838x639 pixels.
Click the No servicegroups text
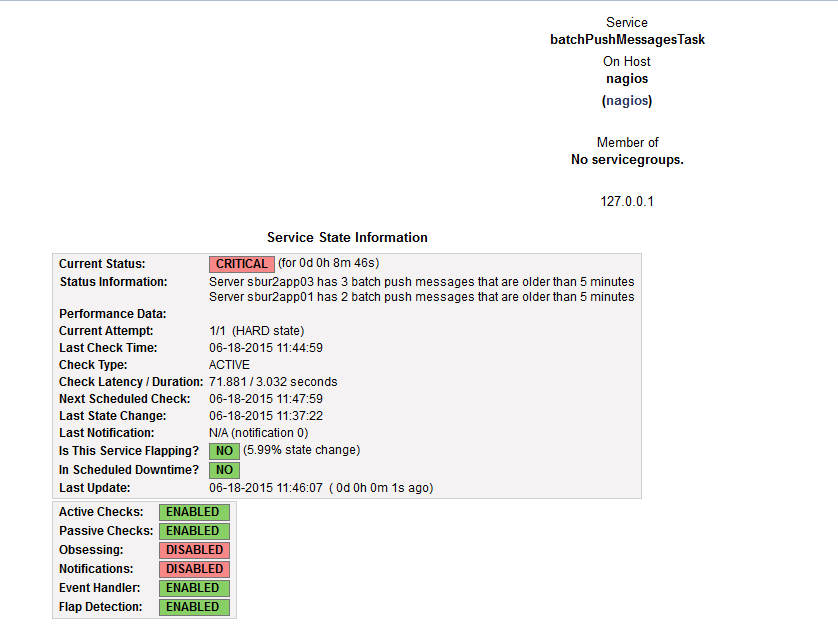pyautogui.click(x=627, y=160)
